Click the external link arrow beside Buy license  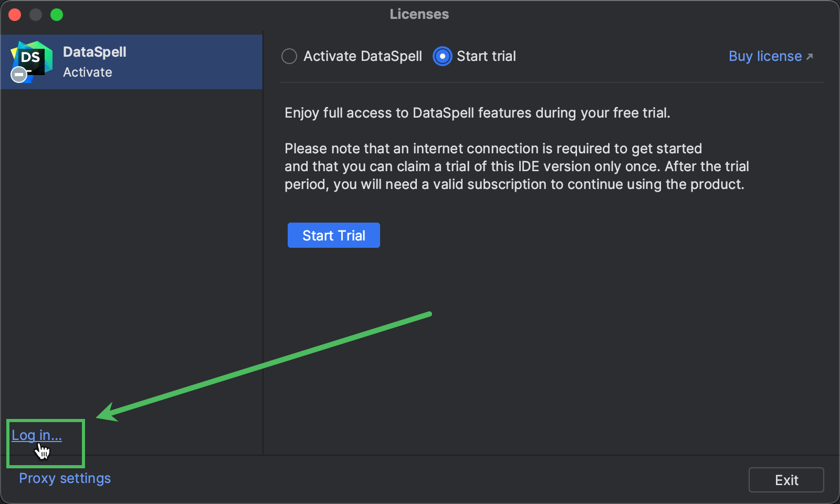tap(810, 55)
